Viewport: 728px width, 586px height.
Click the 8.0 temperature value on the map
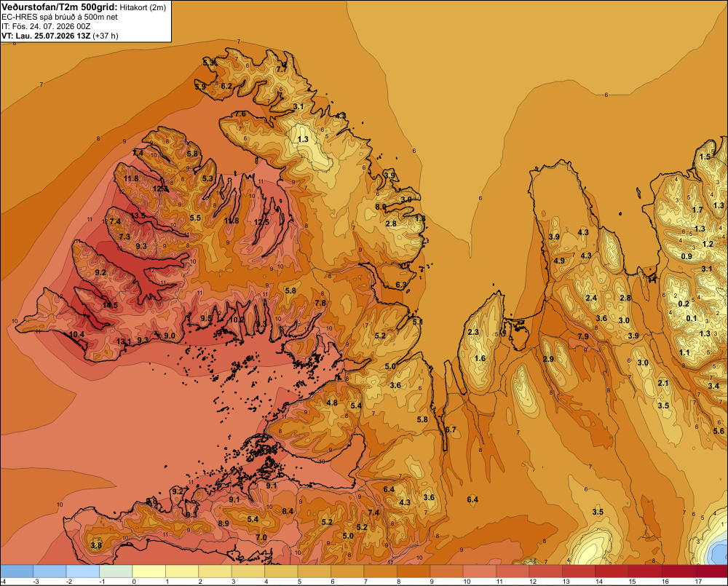[x=381, y=207]
